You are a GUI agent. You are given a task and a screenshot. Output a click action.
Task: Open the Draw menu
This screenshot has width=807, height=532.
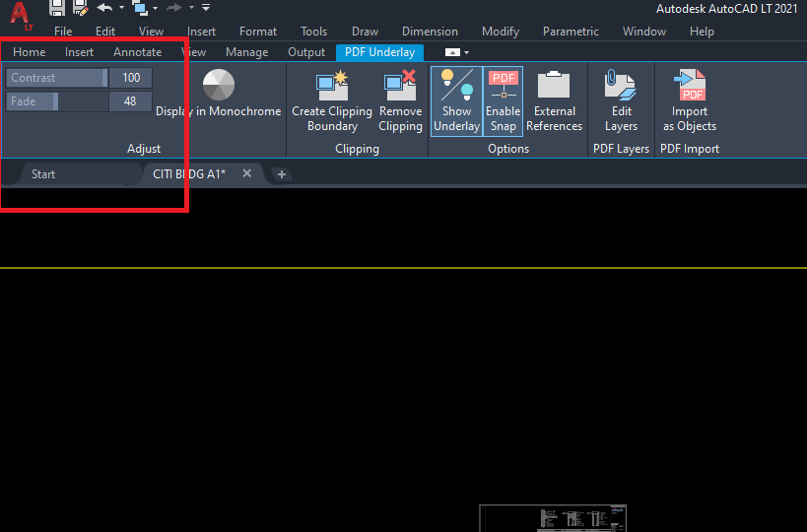365,32
